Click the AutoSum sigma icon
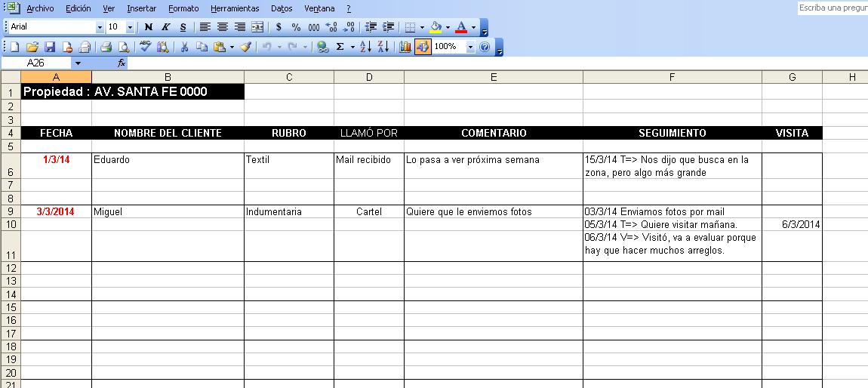The image size is (868, 388). 340,47
